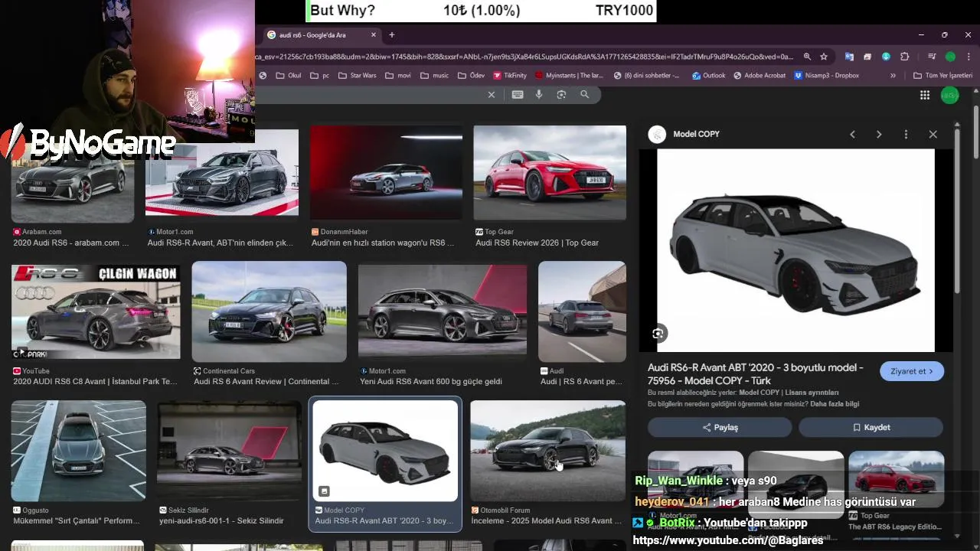Open the red Top Gear RS6 Review thumbnail
The width and height of the screenshot is (980, 551).
pos(550,173)
